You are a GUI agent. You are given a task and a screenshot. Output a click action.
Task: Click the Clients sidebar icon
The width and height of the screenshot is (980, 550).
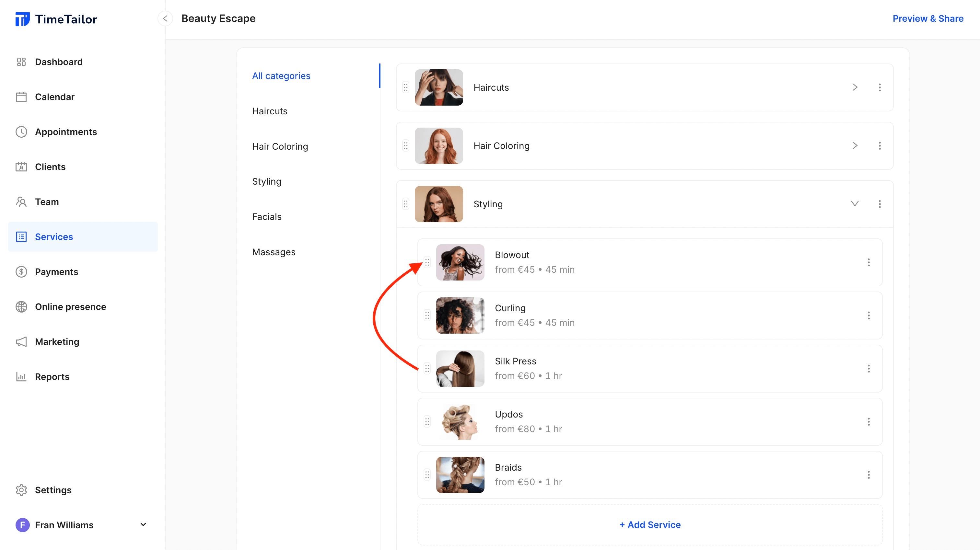pos(21,166)
